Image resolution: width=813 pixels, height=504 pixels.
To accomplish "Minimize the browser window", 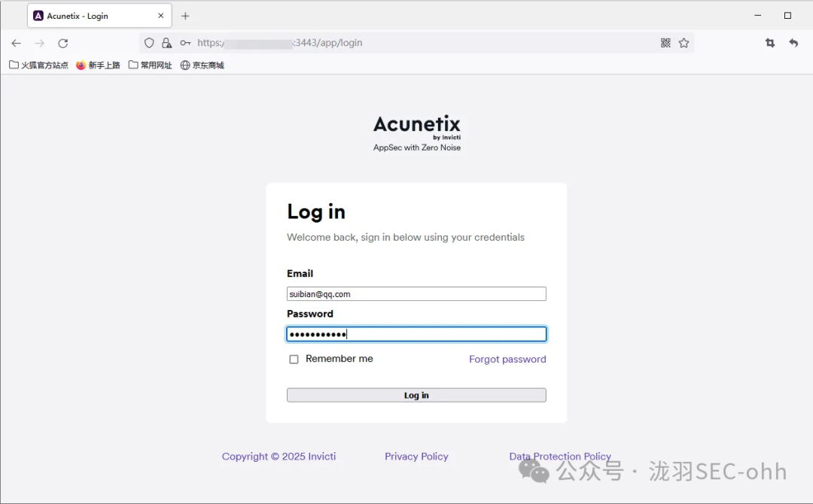I will pos(757,16).
